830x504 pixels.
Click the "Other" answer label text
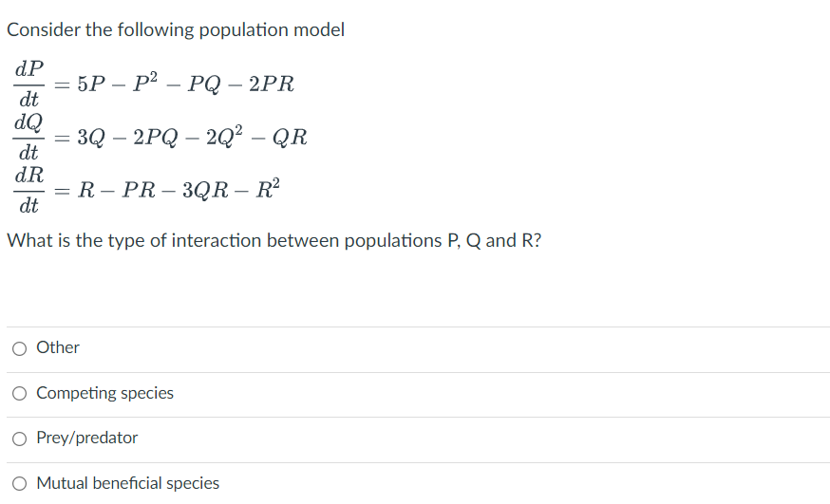pos(58,347)
